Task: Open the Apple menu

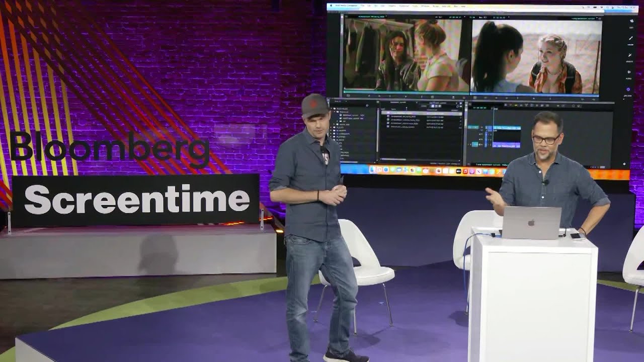Action: pos(331,6)
